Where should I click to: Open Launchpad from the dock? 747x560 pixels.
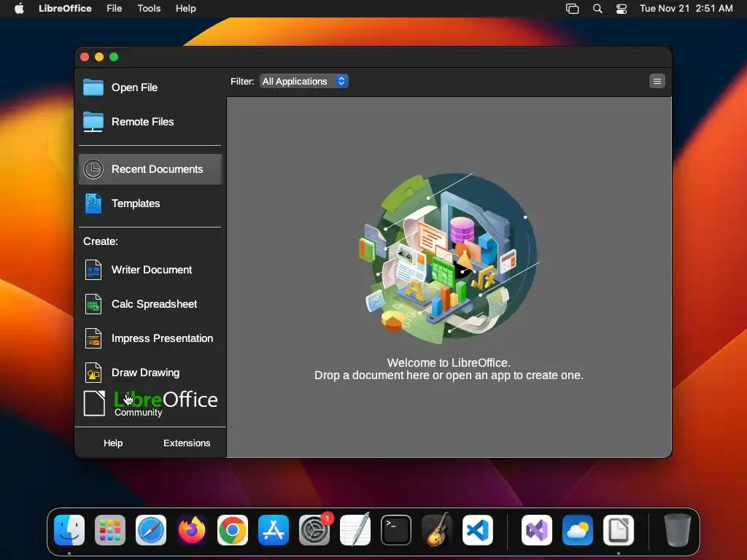click(110, 530)
